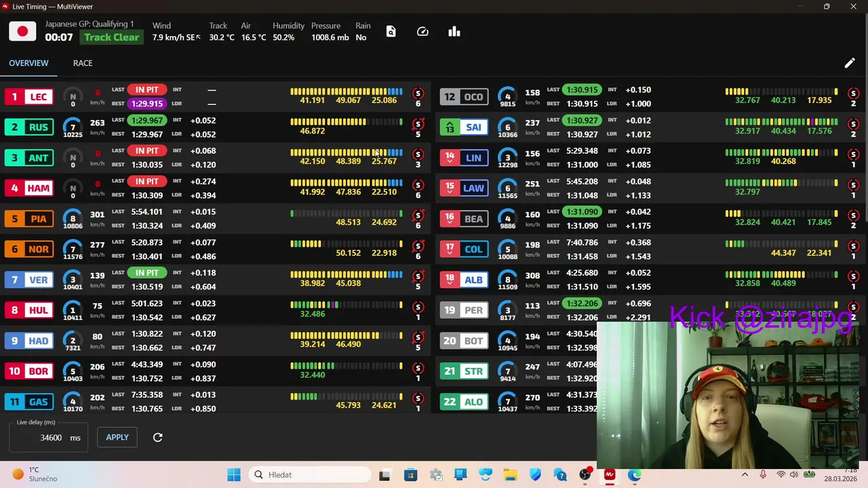The width and height of the screenshot is (868, 488).
Task: Click the volume icon in system tray
Action: click(x=793, y=474)
